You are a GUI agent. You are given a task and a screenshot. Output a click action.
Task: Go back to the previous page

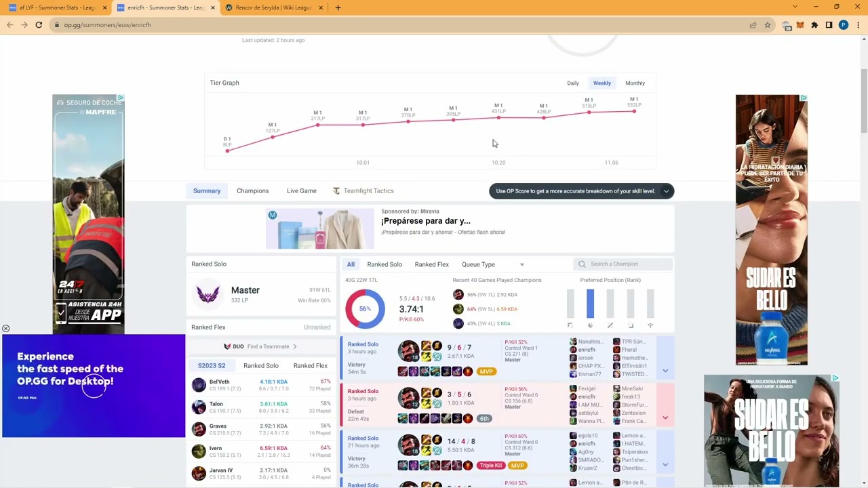[x=9, y=25]
